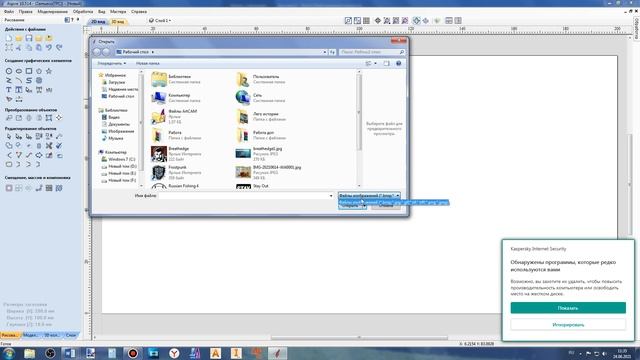This screenshot has width=640, height=360.
Task: Select Изображения library in navigation pane
Action: point(118,131)
